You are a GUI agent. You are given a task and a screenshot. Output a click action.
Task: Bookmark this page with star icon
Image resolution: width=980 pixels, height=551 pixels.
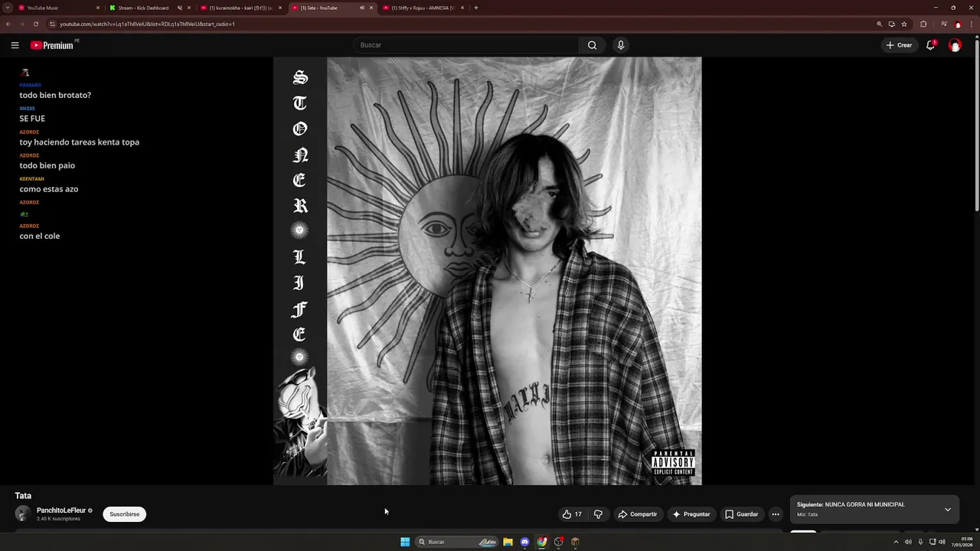tap(903, 24)
